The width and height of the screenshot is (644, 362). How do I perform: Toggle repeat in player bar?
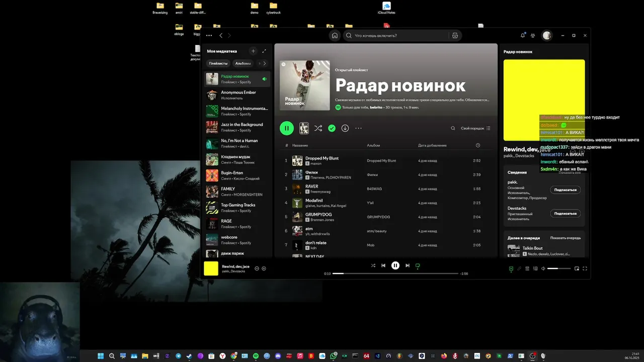pyautogui.click(x=418, y=265)
